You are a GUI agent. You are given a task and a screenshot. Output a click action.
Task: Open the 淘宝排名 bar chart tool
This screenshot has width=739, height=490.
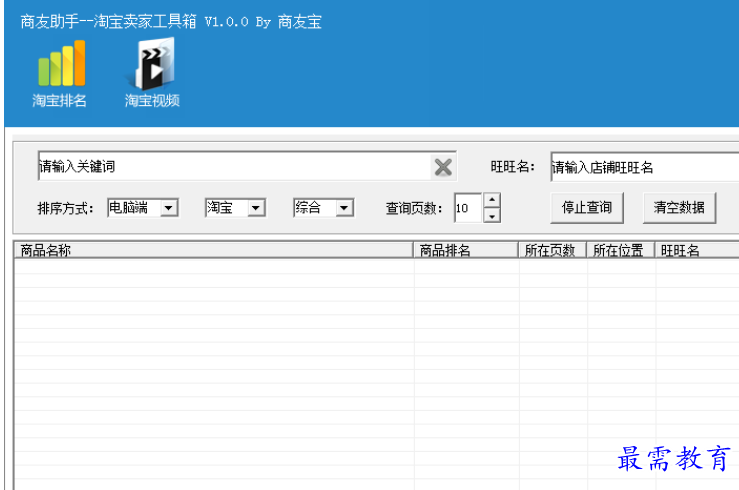pyautogui.click(x=59, y=74)
